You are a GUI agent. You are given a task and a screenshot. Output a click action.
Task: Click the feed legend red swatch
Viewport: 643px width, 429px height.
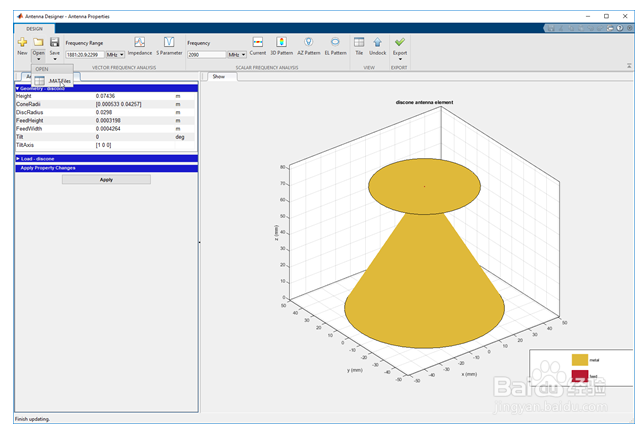pyautogui.click(x=579, y=375)
